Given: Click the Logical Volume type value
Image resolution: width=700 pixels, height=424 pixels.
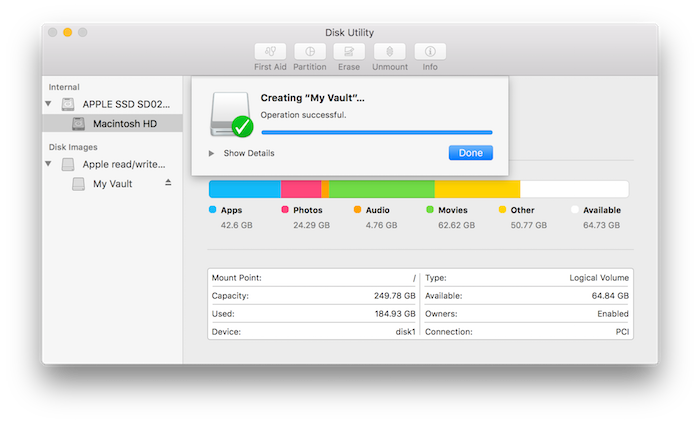Looking at the screenshot, I should 599,278.
